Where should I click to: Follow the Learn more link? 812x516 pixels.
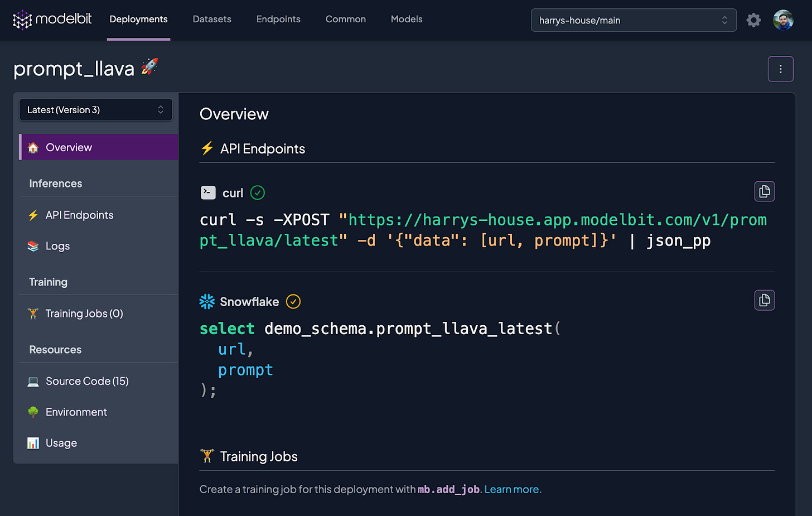(x=511, y=489)
